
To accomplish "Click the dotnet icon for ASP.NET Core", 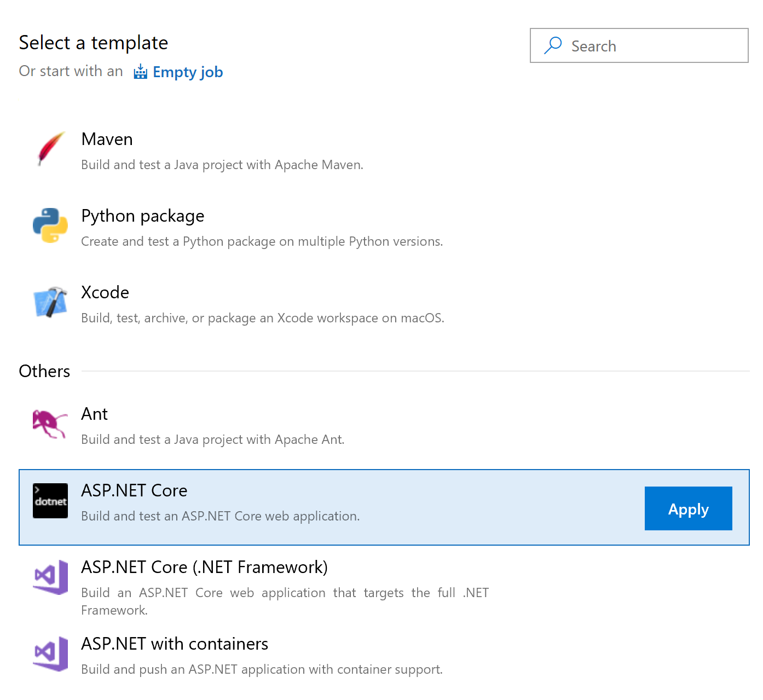I will (50, 501).
